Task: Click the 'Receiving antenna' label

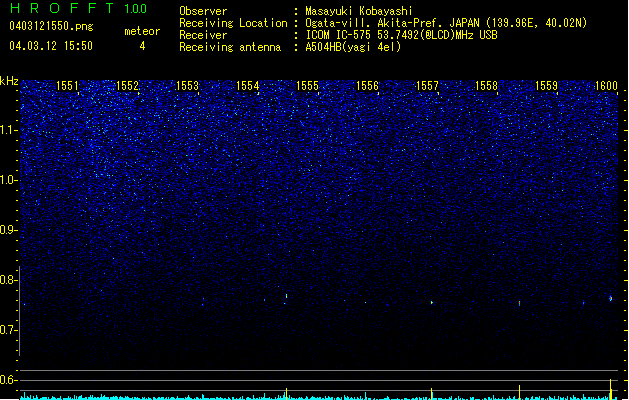Action: pos(230,47)
